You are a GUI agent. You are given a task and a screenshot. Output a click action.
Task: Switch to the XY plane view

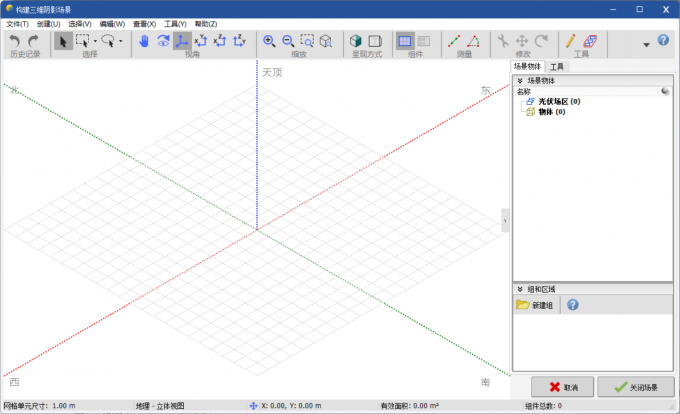click(201, 41)
